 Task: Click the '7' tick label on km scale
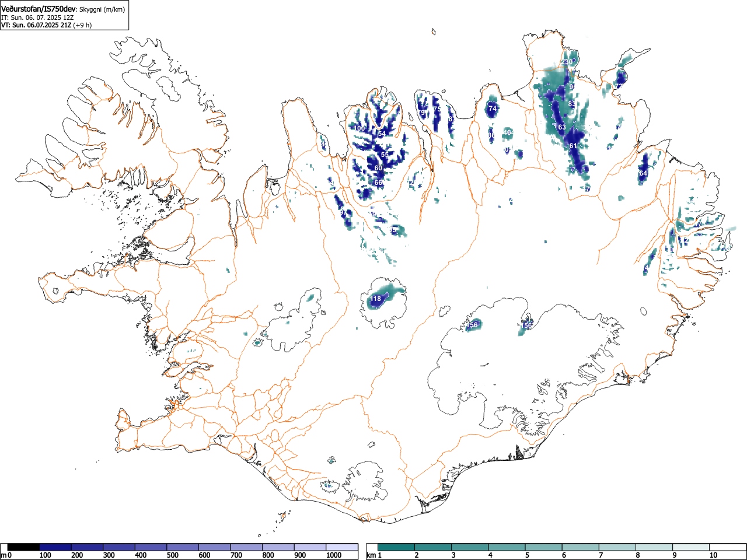click(601, 555)
